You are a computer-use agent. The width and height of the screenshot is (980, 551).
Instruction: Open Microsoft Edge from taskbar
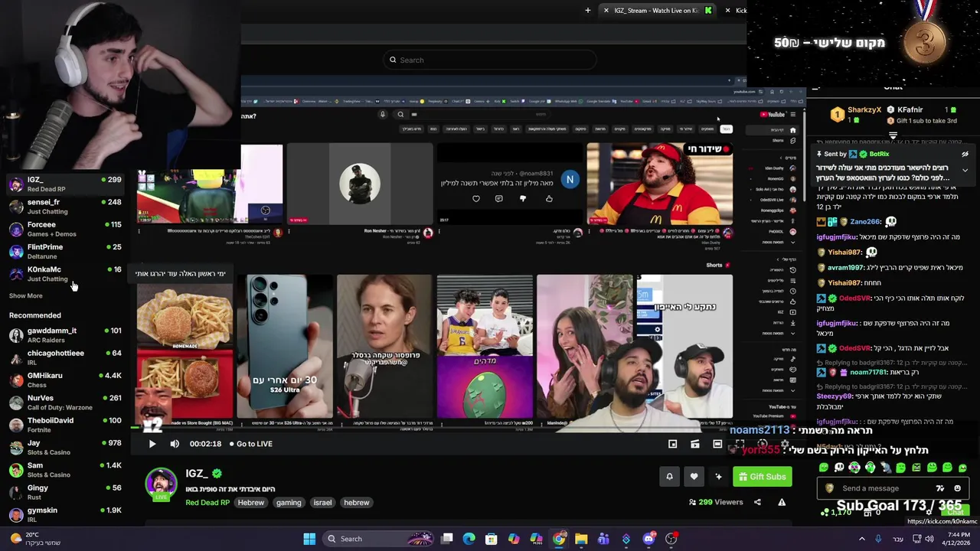coord(469,539)
